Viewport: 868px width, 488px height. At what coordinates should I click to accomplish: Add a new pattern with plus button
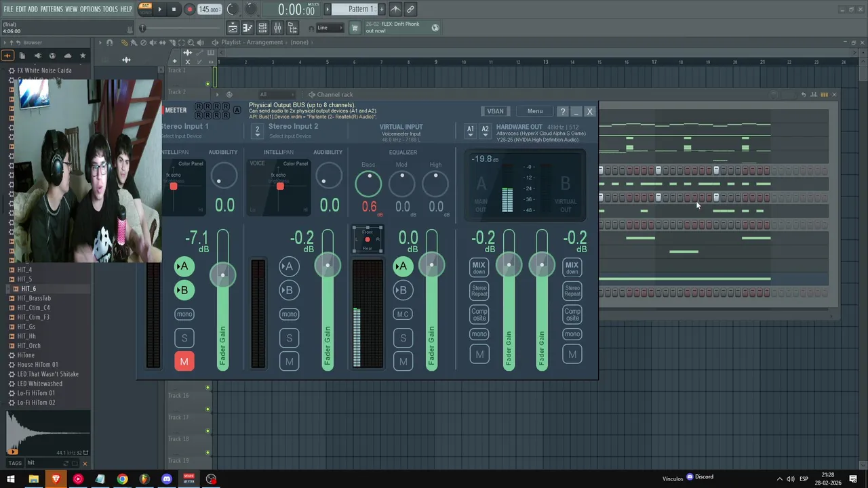click(382, 9)
